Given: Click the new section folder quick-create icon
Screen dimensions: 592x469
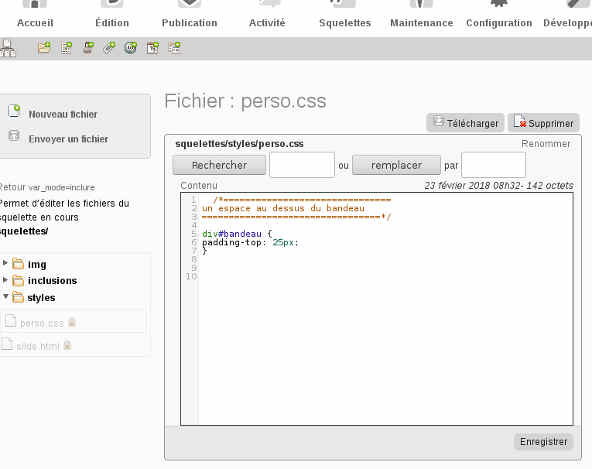Looking at the screenshot, I should click(x=44, y=48).
